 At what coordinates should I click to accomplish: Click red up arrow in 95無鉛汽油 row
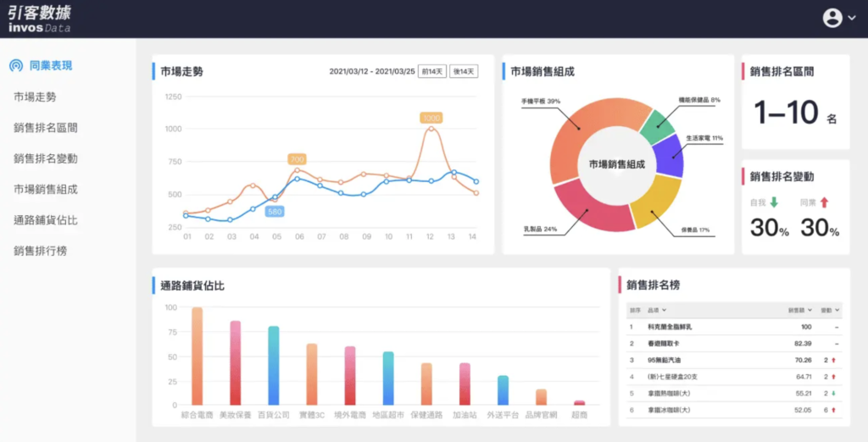834,360
